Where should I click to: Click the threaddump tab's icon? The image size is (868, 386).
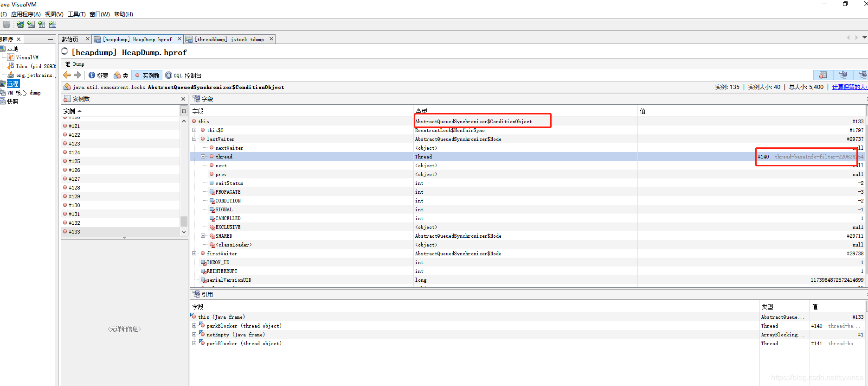click(189, 39)
